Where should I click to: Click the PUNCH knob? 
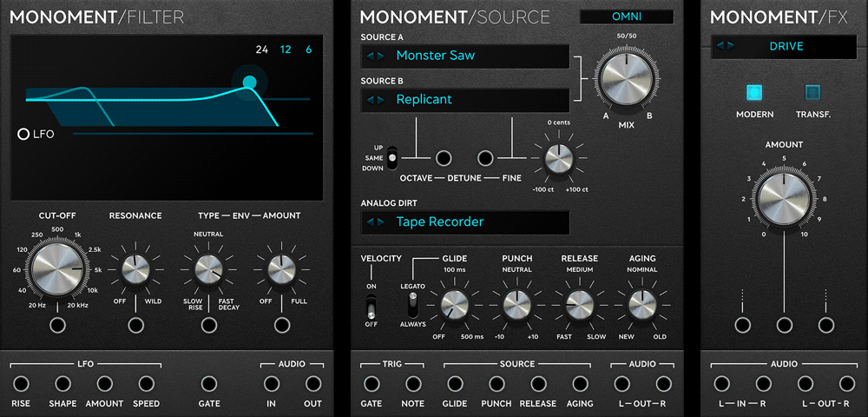(x=517, y=305)
